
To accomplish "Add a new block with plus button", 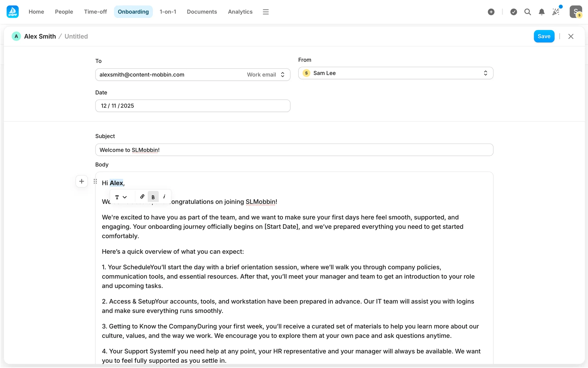I will (81, 181).
